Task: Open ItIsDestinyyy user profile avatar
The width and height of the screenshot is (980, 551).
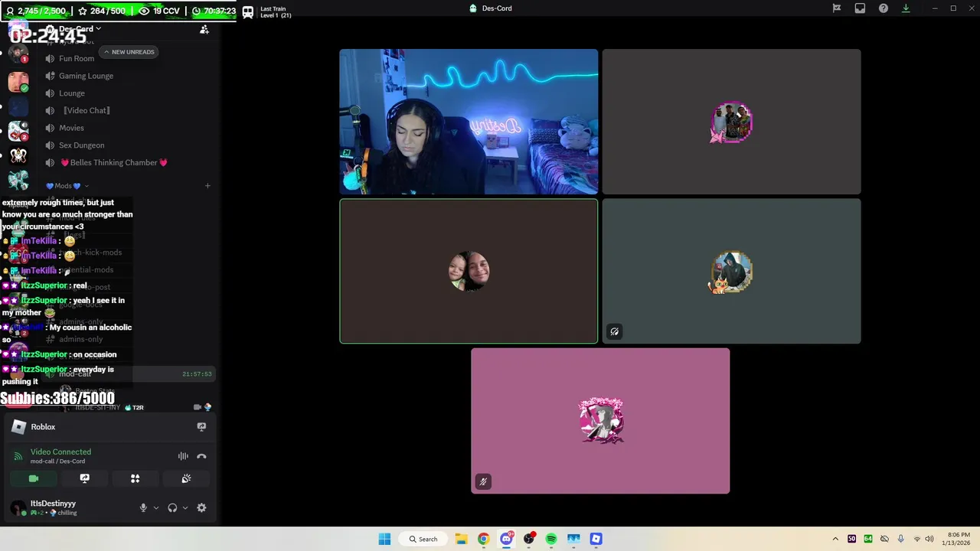Action: [18, 507]
